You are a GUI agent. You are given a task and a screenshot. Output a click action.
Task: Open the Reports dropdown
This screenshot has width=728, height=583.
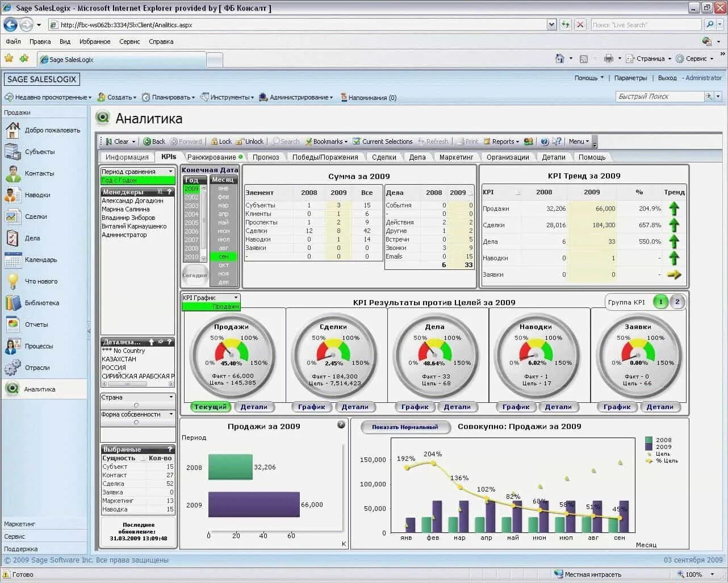[x=501, y=142]
